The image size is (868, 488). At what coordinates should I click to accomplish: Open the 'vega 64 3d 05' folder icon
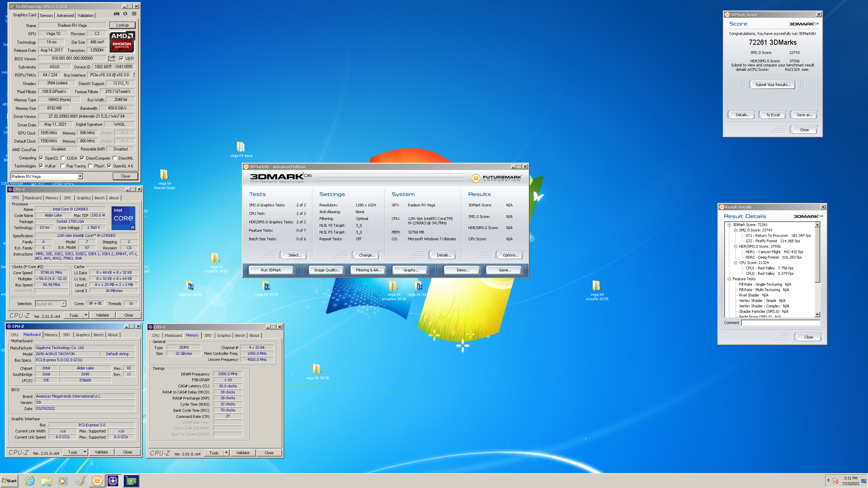tap(266, 286)
